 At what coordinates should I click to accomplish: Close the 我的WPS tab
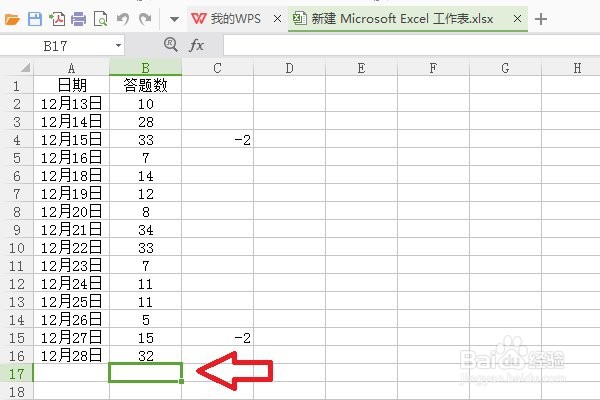(x=277, y=19)
